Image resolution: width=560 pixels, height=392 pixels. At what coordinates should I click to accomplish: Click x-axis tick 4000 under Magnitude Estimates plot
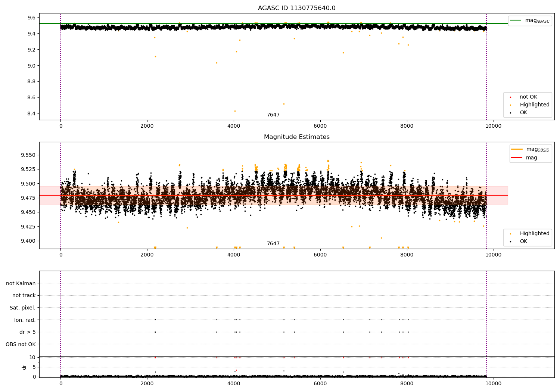click(234, 255)
